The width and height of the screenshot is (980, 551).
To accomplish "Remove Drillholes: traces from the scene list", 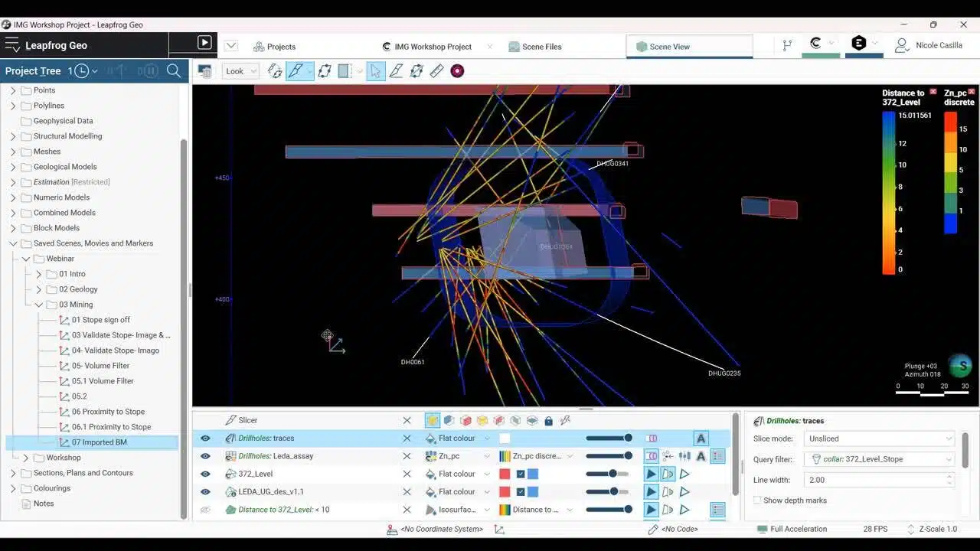I will 407,439.
